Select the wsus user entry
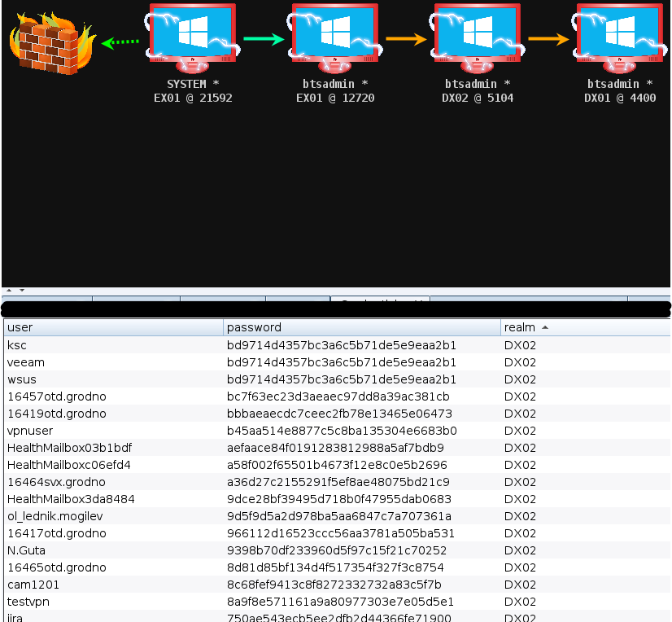 [22, 379]
